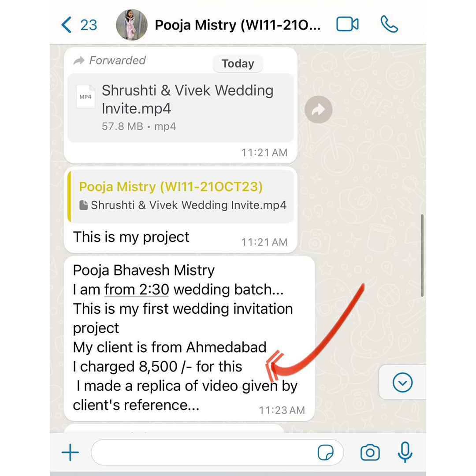Select the 'This is my project' message
Screen dimensions: 476x476
(131, 237)
